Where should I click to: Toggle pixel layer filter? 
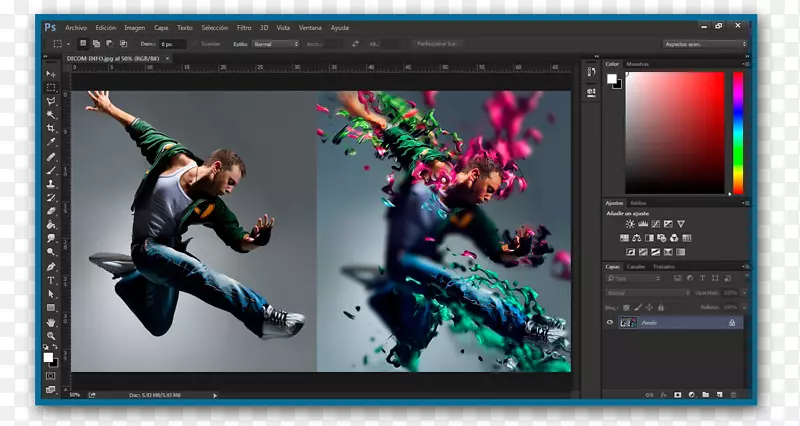coord(678,279)
